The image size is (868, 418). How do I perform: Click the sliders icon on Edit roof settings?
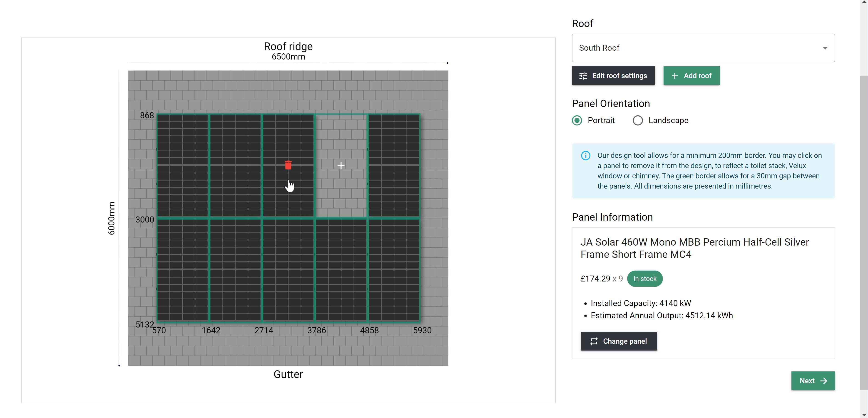(x=583, y=76)
